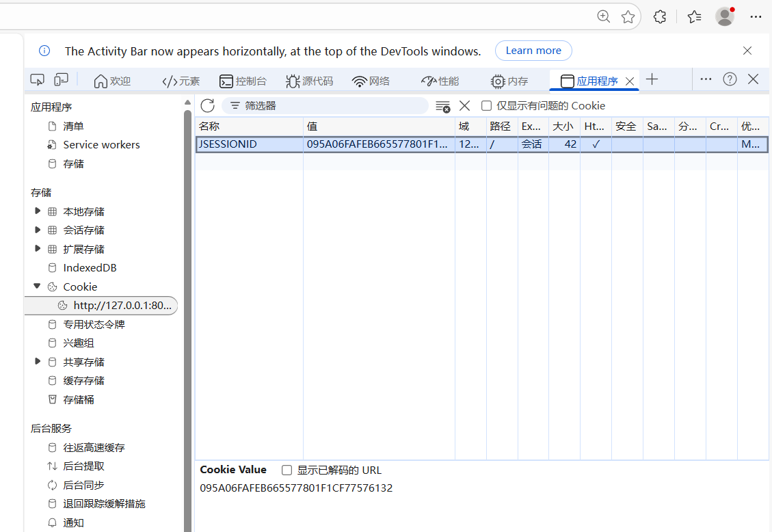The image size is (772, 532).
Task: Toggle device emulation mode icon
Action: point(61,80)
